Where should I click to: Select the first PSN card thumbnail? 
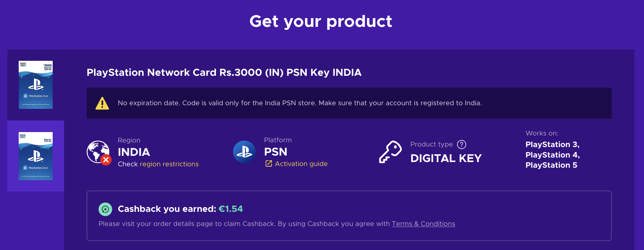point(36,85)
